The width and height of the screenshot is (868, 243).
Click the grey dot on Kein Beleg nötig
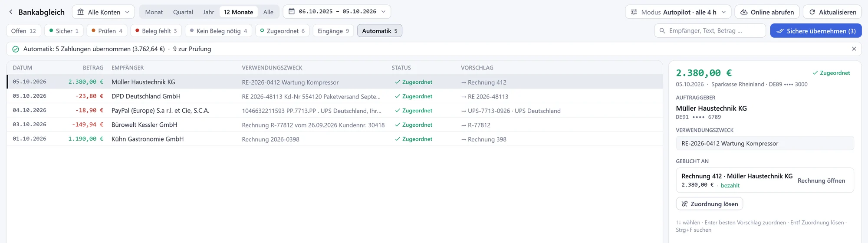[x=192, y=30]
